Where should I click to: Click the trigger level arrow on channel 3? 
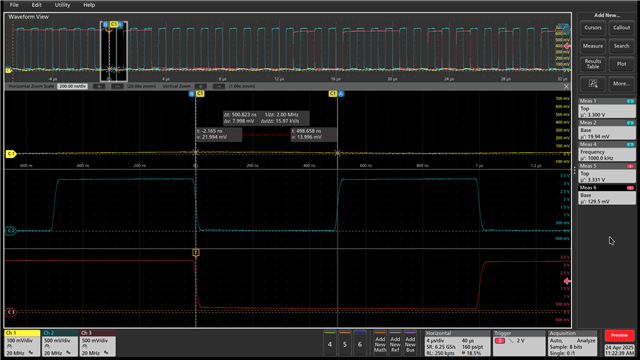pos(567,281)
